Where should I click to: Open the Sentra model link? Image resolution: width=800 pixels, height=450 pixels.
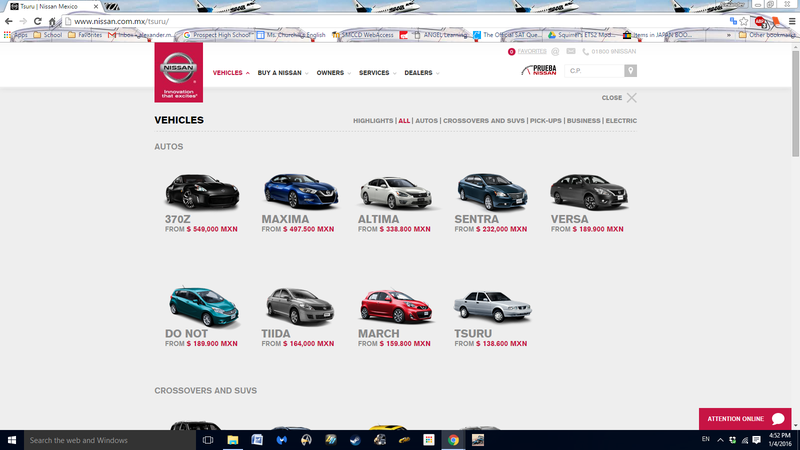click(477, 219)
